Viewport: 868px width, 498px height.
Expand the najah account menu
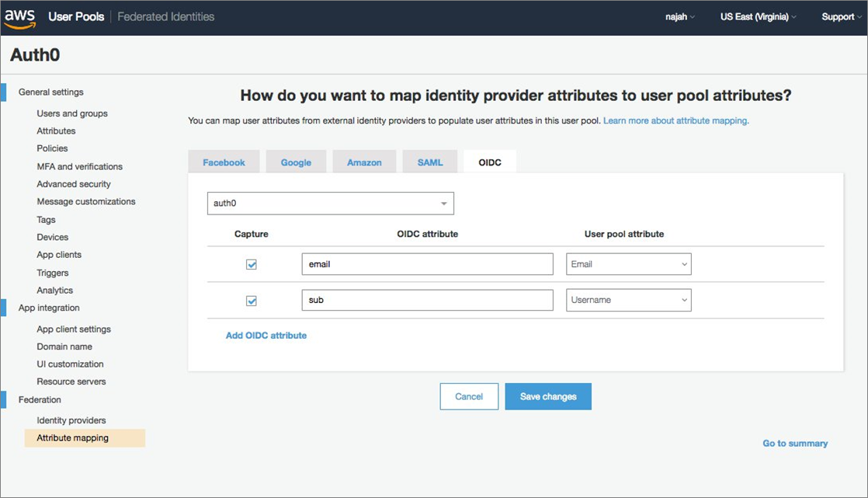click(x=679, y=16)
